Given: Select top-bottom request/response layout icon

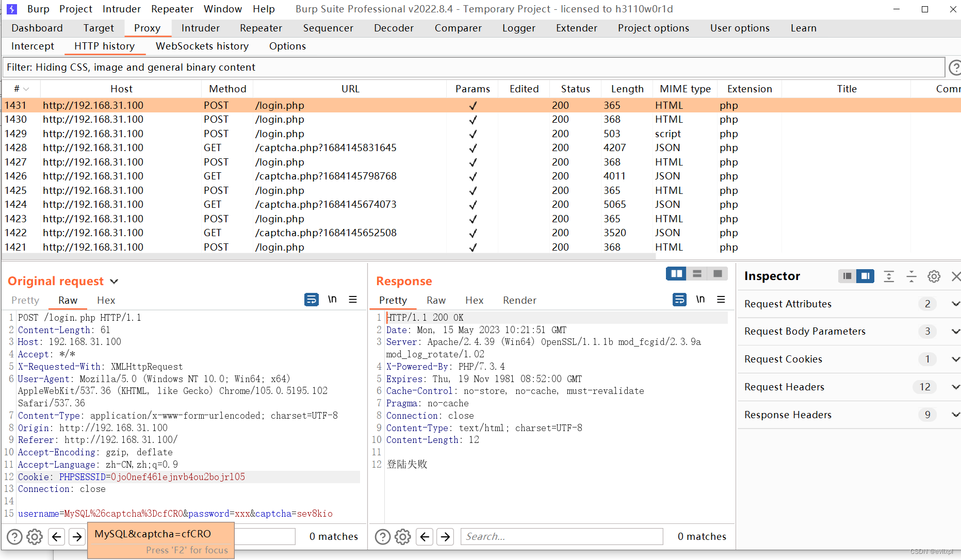Looking at the screenshot, I should click(697, 273).
